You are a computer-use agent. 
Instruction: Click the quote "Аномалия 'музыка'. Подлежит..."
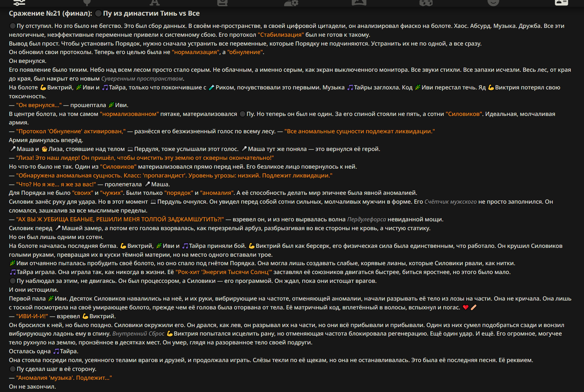click(x=64, y=378)
